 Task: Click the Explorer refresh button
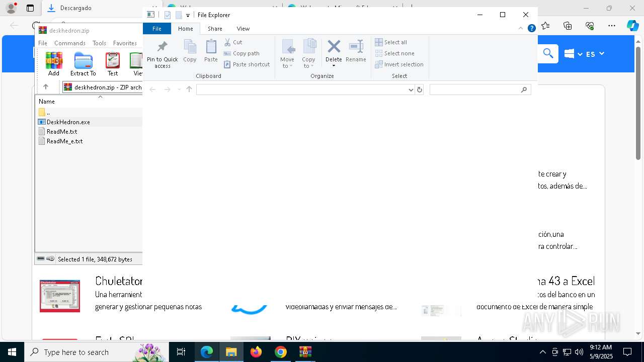(x=420, y=89)
